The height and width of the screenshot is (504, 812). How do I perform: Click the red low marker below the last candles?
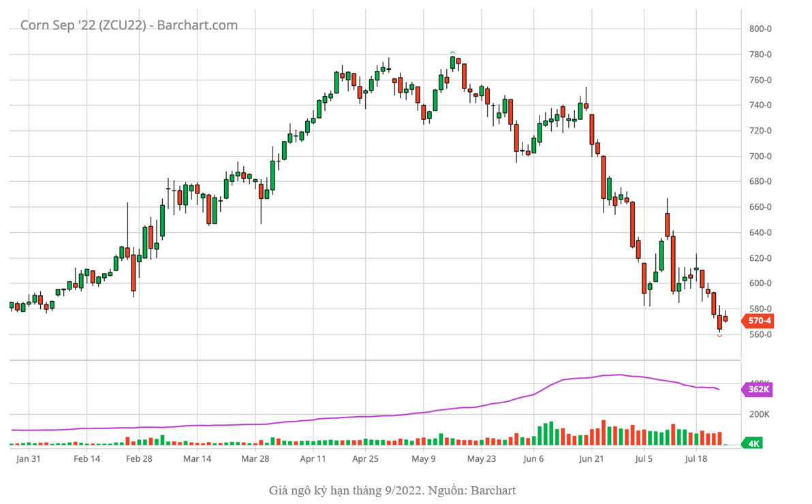[x=719, y=335]
